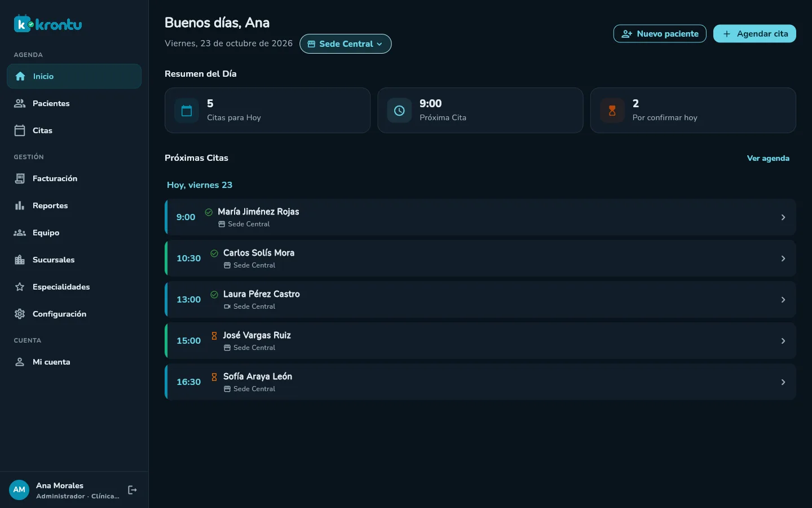Click the Citas para Hoy summary card

click(x=267, y=110)
